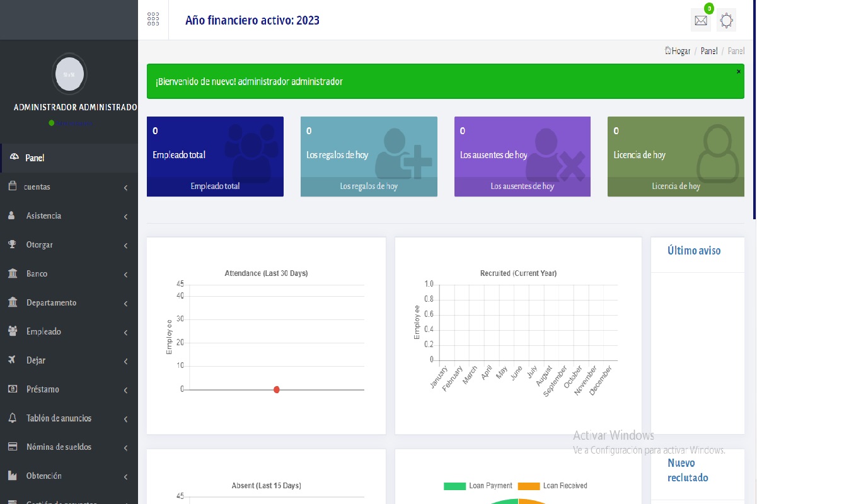Click the ADMINISTRADOR ADMINISTRADOR user name
The image size is (861, 504).
[x=76, y=108]
